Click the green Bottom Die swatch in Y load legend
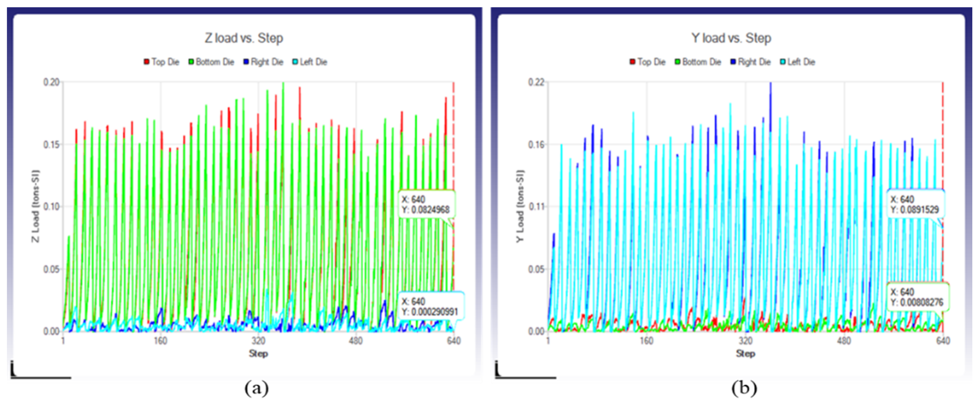The width and height of the screenshot is (980, 402). [678, 62]
